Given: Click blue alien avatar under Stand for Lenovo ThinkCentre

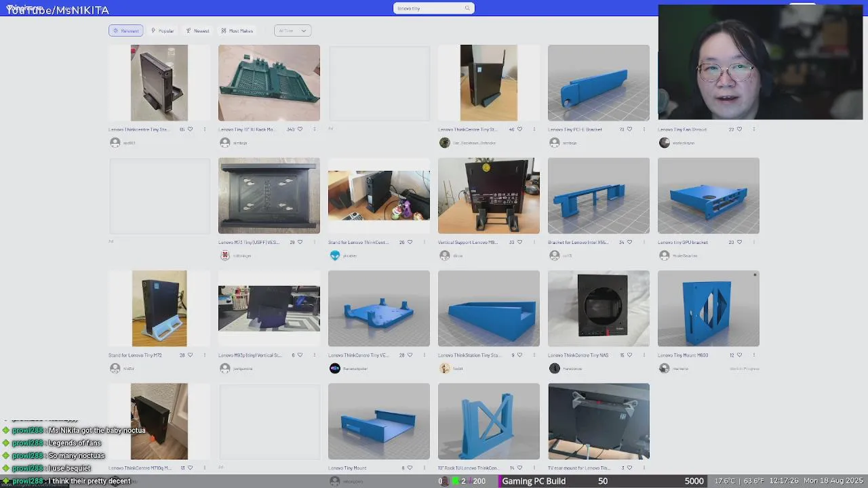Looking at the screenshot, I should click(x=335, y=256).
